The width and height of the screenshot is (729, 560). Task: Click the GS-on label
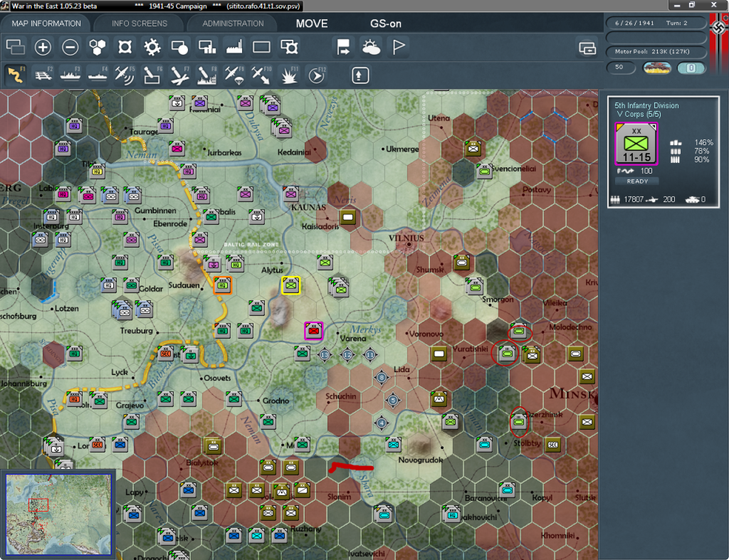pos(385,23)
